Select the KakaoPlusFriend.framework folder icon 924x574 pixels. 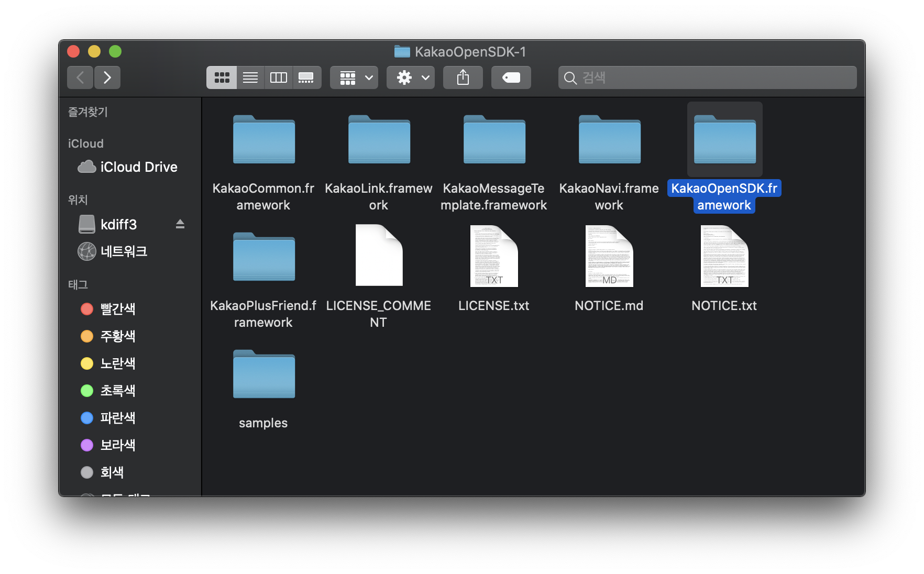pos(264,257)
